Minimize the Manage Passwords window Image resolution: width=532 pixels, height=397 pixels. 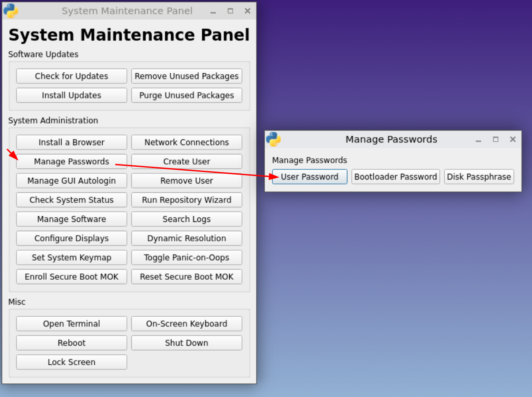(479, 139)
